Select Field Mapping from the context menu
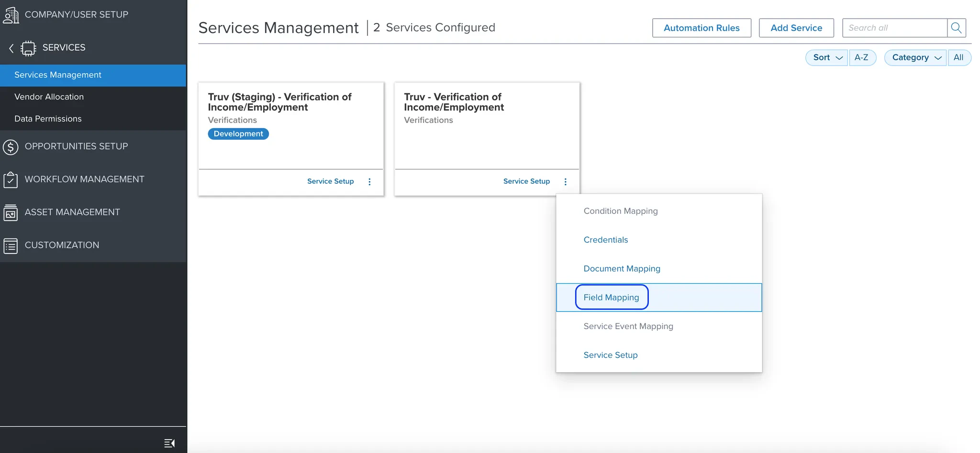Viewport: 980px width, 453px height. 611,297
